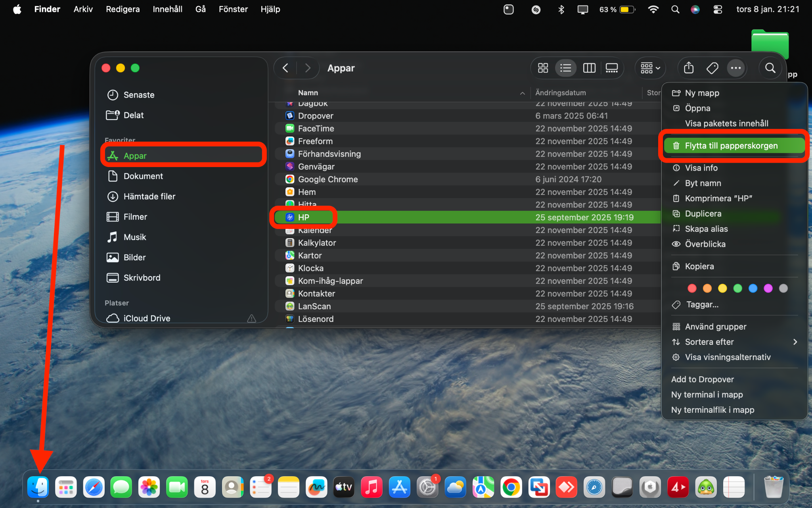Click the tag icon in toolbar
This screenshot has width=812, height=508.
[x=712, y=68]
